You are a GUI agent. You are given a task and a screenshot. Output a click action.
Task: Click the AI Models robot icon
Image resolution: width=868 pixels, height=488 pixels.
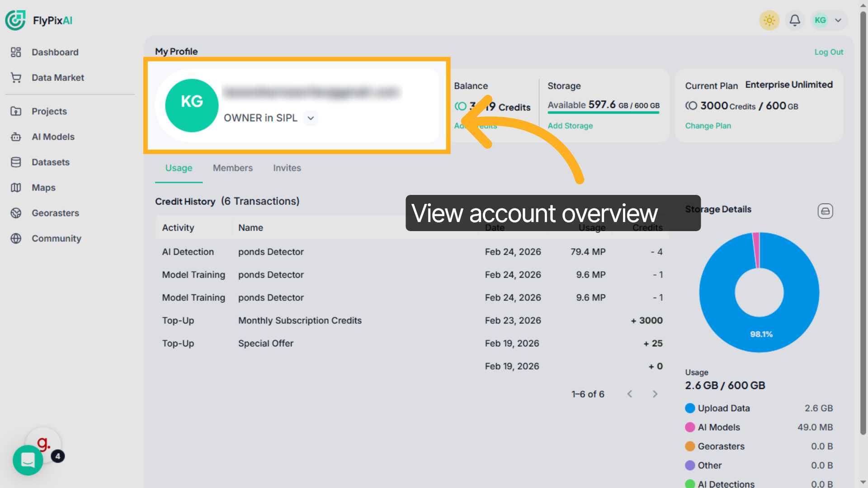(x=16, y=137)
